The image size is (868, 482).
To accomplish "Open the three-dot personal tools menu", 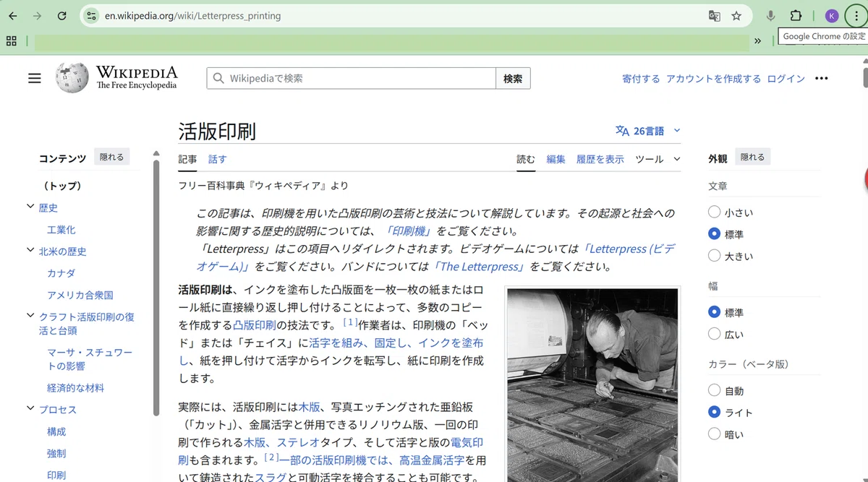I will (x=821, y=78).
